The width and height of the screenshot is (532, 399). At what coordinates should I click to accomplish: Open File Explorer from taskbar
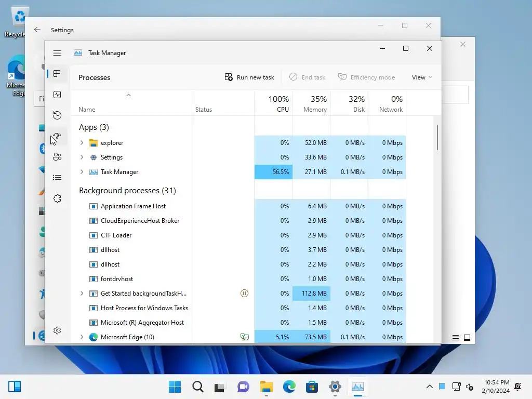coord(267,387)
